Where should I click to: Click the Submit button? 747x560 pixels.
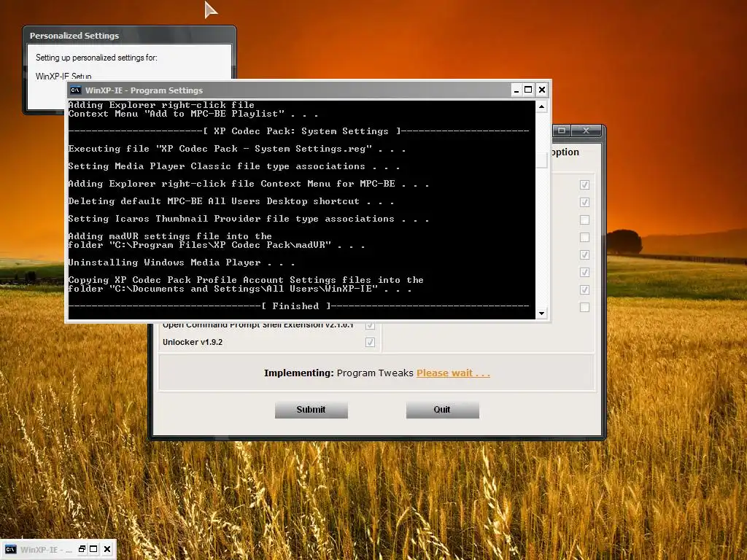(311, 410)
